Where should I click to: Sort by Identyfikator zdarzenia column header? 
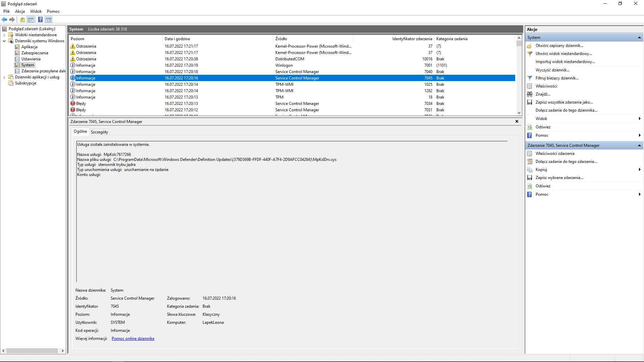pos(394,39)
